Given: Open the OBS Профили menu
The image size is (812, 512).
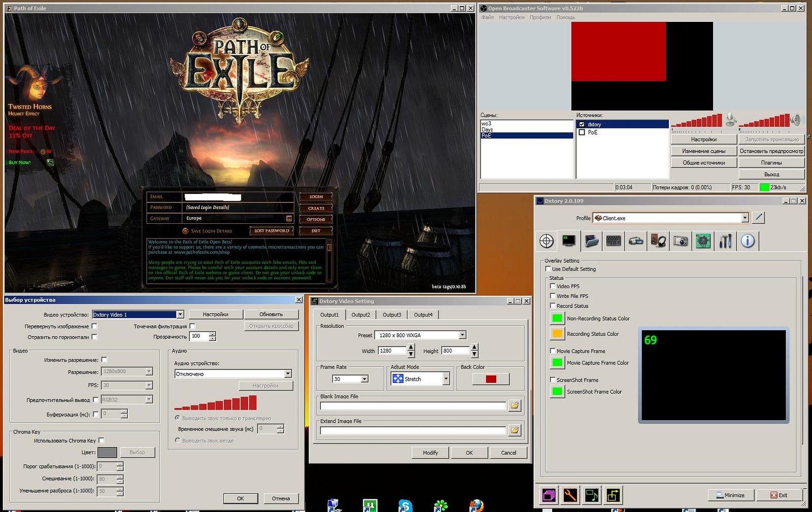Looking at the screenshot, I should [x=540, y=17].
